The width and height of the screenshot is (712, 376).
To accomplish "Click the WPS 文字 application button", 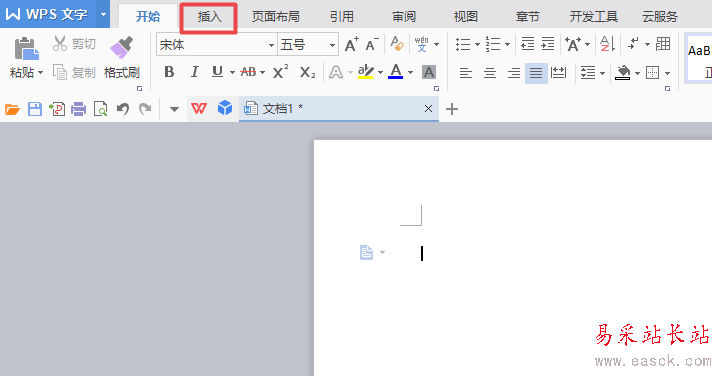I will (47, 14).
